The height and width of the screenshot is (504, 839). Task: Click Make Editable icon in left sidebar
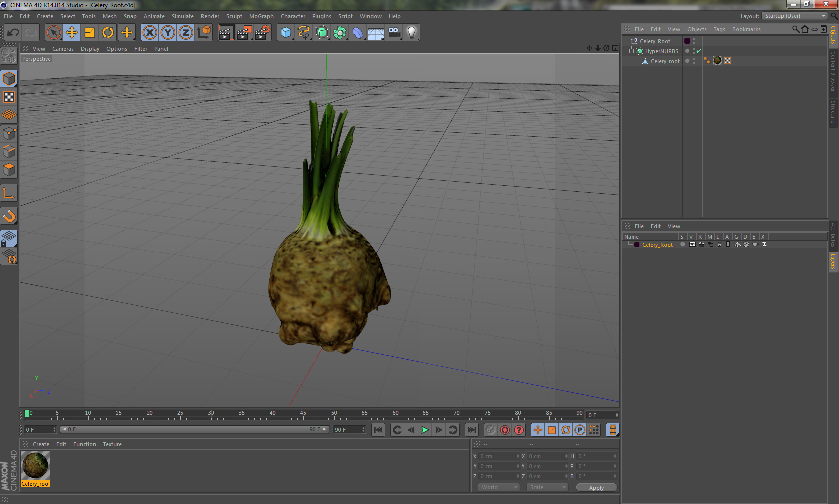coord(9,56)
